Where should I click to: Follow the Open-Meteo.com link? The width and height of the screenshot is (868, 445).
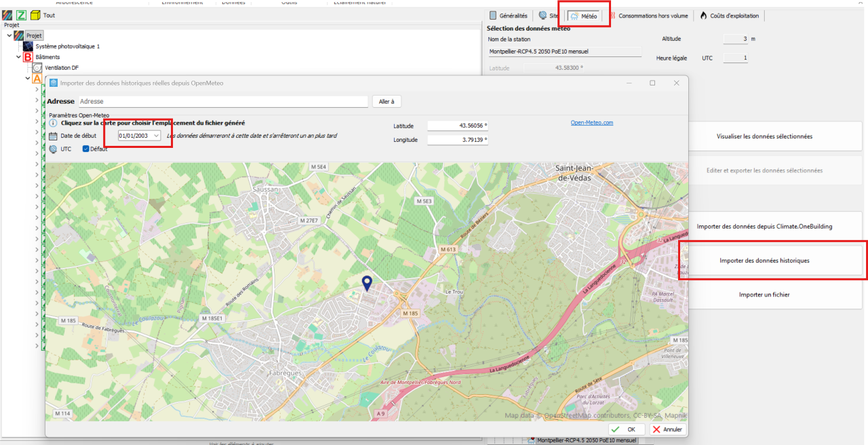(x=591, y=123)
